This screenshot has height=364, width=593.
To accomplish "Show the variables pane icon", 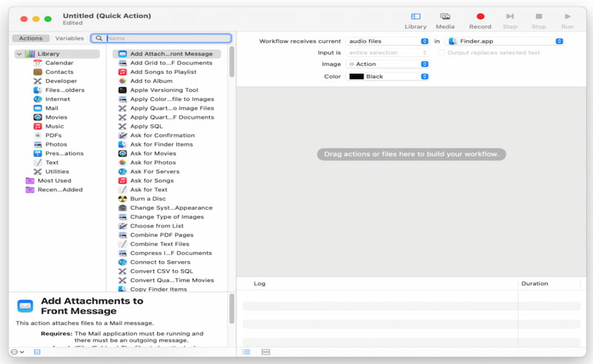I will tap(266, 352).
